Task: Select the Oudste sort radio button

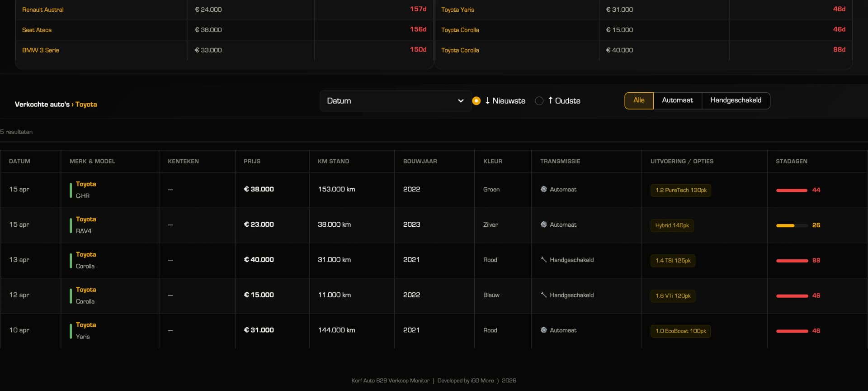Action: [x=539, y=101]
